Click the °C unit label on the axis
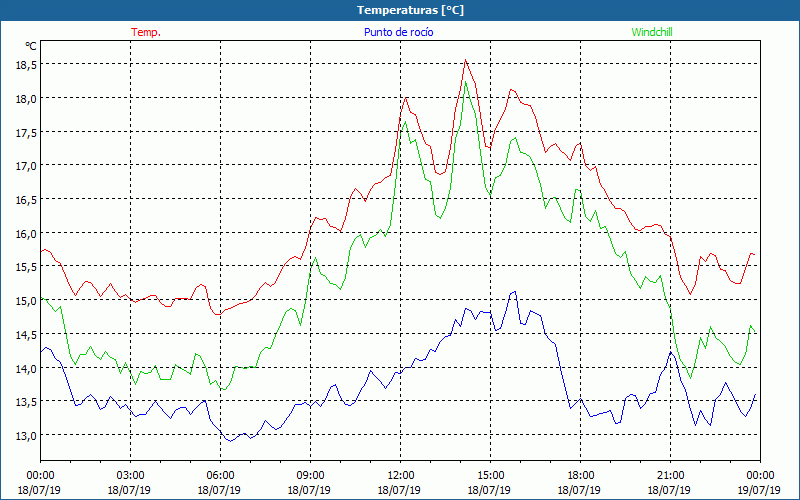 (31, 46)
